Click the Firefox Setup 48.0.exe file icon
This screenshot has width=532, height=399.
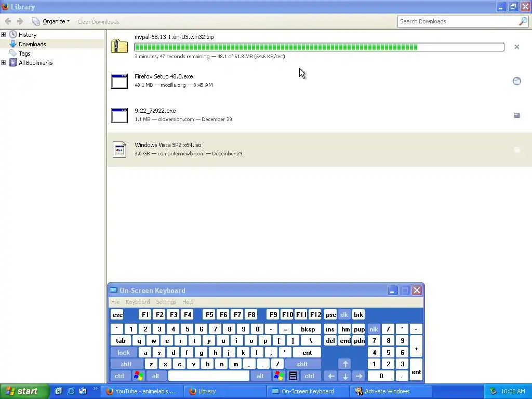tap(119, 82)
